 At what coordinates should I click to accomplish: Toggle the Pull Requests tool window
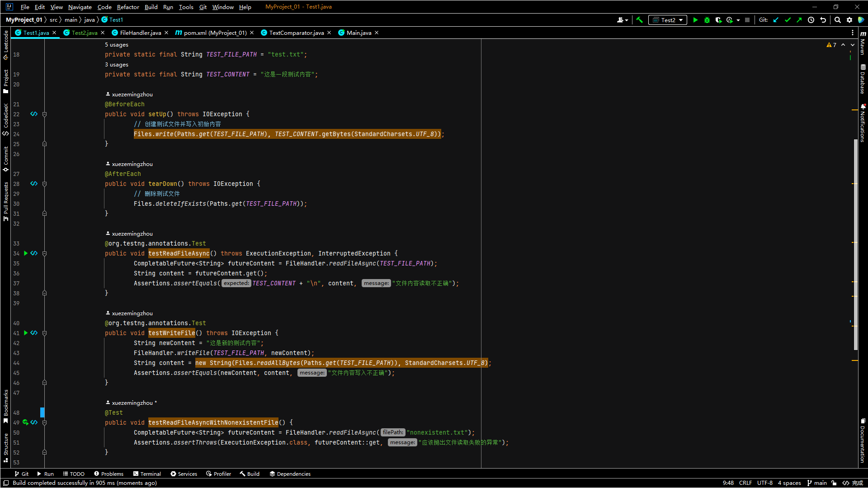6,202
